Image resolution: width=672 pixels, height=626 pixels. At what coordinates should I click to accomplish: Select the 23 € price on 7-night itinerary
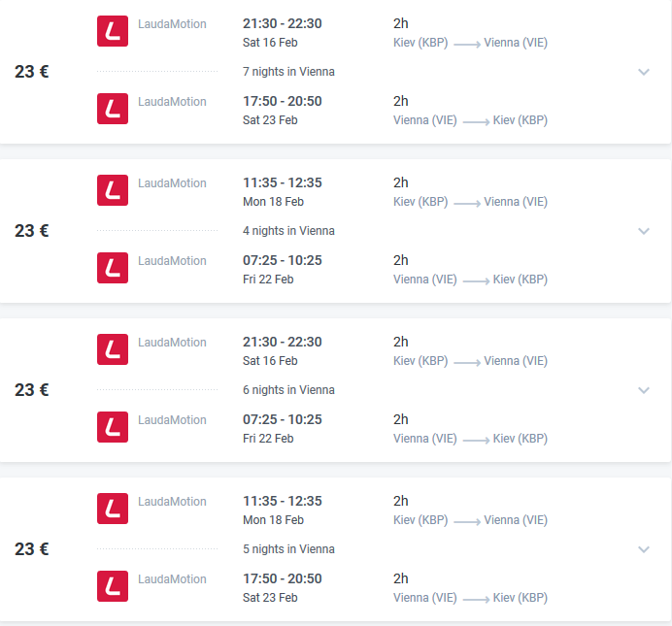pyautogui.click(x=32, y=72)
